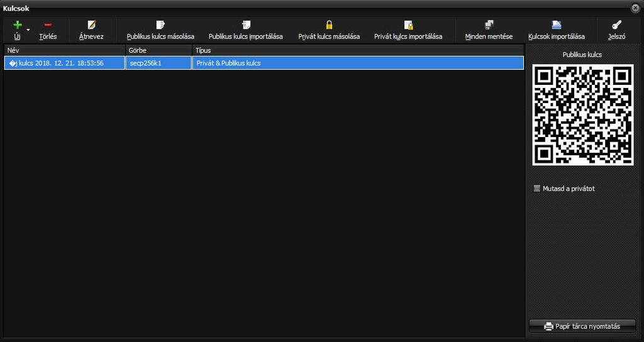
Task: Click the public key QR code image
Action: pos(582,114)
